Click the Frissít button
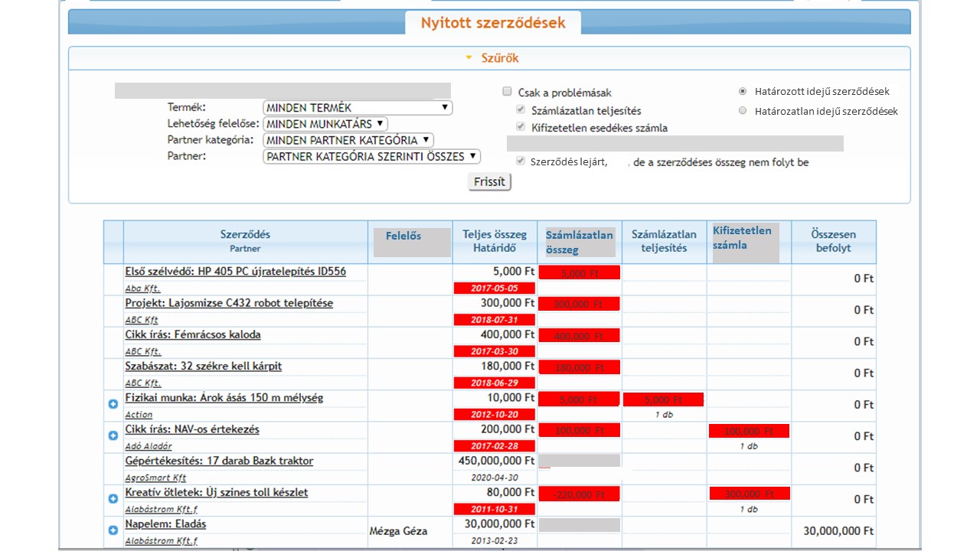 (490, 182)
